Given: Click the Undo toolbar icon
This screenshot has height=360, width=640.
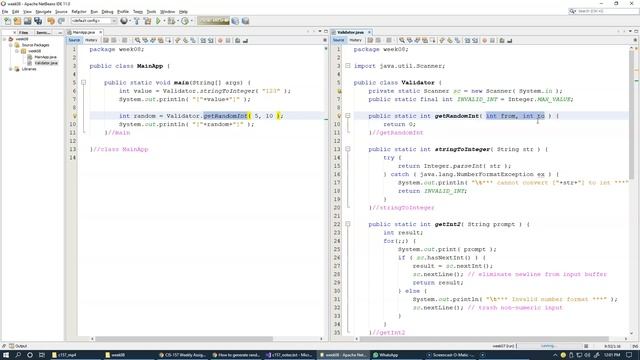Looking at the screenshot, I should pos(51,21).
